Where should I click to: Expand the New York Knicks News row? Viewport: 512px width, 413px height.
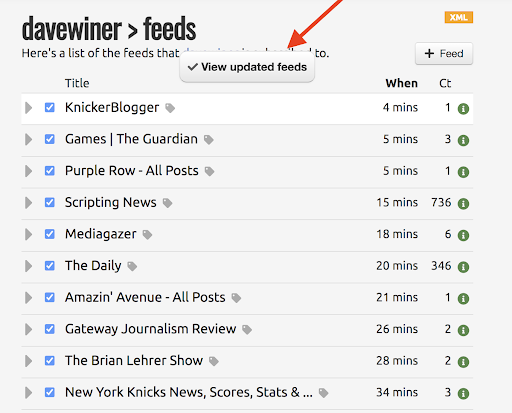click(29, 393)
